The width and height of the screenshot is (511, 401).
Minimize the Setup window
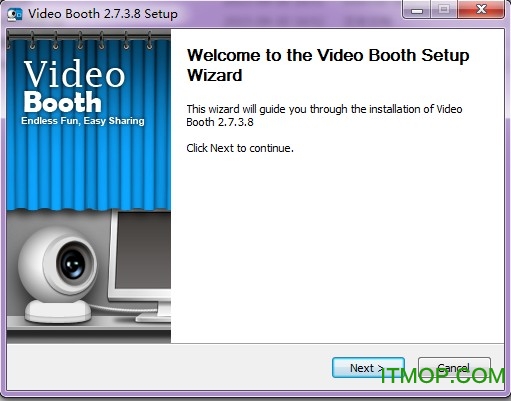[x=417, y=10]
